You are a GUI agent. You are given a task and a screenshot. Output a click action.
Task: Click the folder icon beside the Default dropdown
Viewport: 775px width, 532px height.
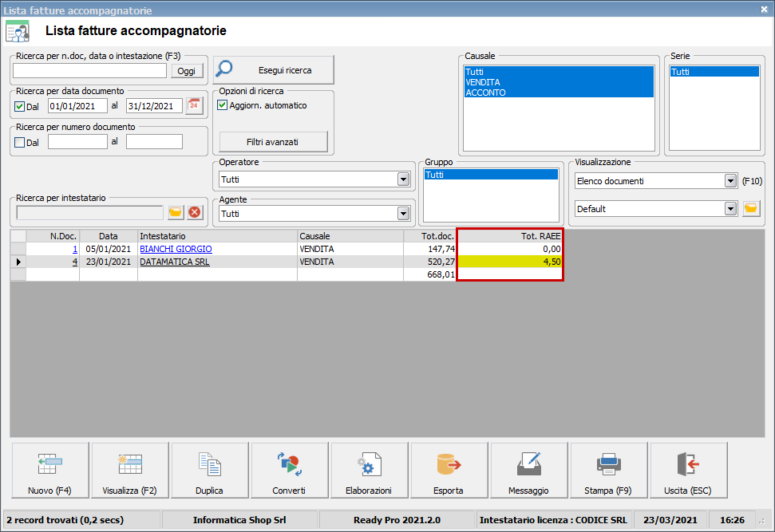point(751,208)
